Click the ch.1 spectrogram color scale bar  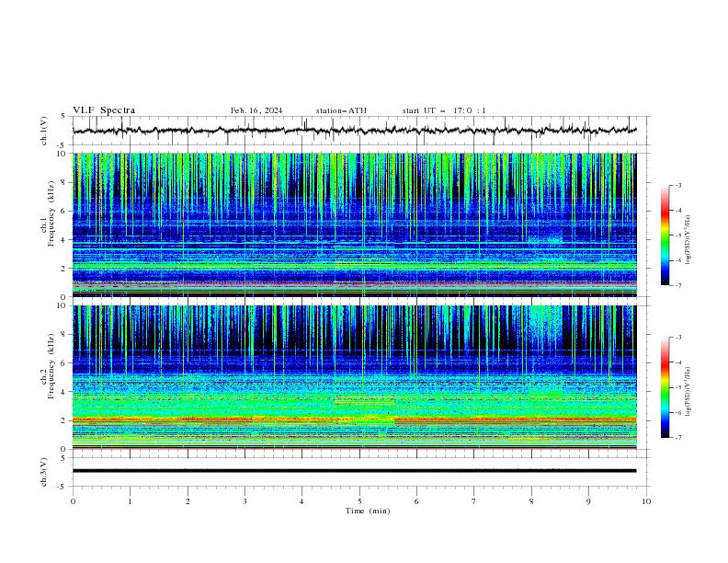(x=665, y=236)
